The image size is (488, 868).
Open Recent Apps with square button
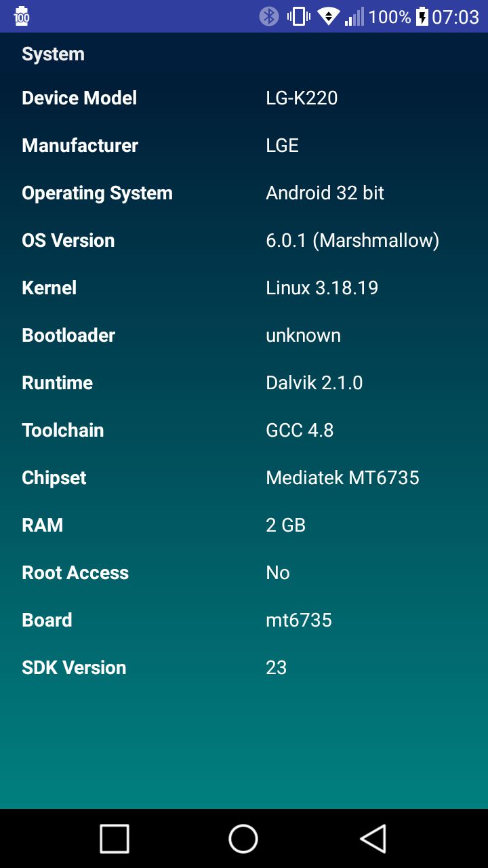pos(115,839)
